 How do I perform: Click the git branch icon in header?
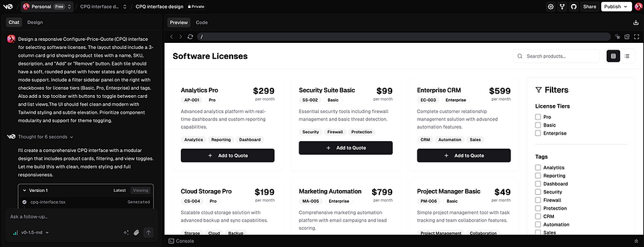click(x=562, y=7)
